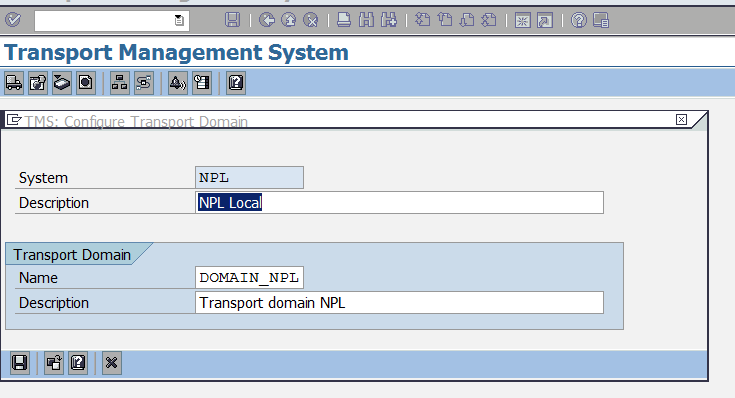This screenshot has width=735, height=398.
Task: Open System Overview hierarchy icon
Action: coord(120,83)
